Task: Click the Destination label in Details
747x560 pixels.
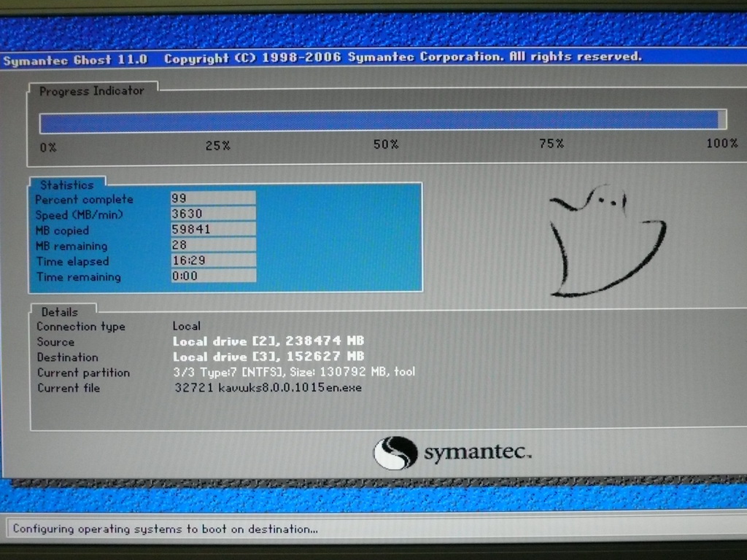Action: 68,357
